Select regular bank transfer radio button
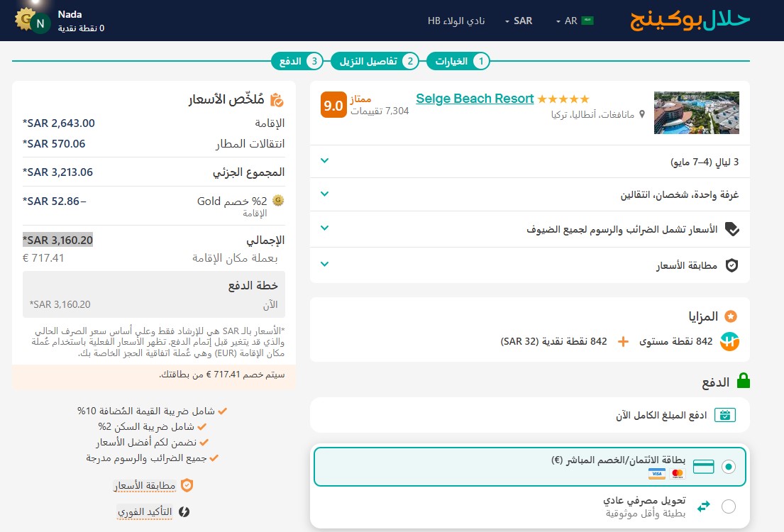Image resolution: width=784 pixels, height=532 pixels. (729, 506)
